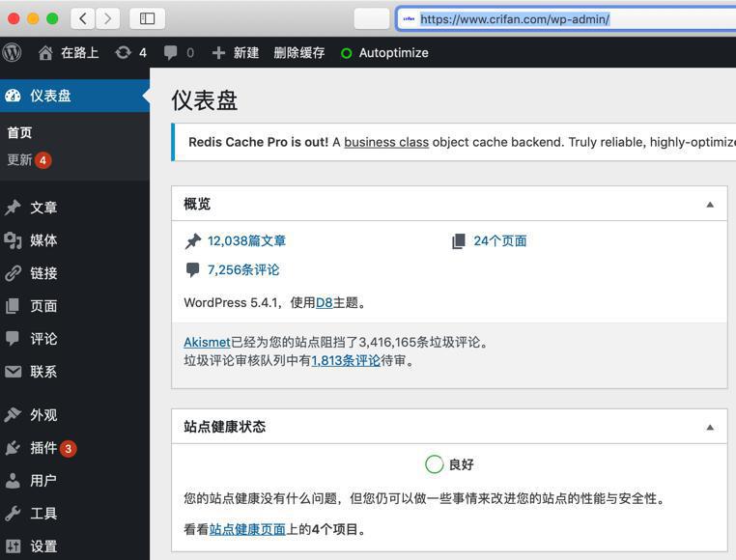736x560 pixels.
Task: Click the paintbrush icon beside 外观
Action: (13, 414)
